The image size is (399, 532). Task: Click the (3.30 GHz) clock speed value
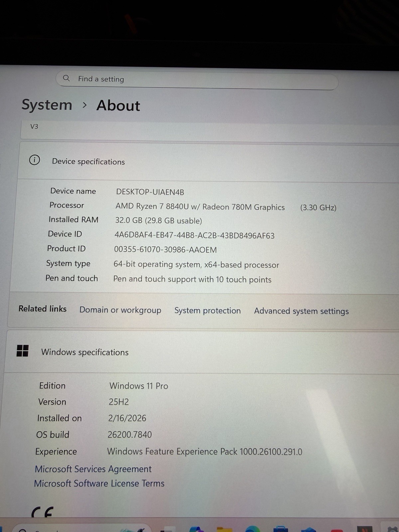318,207
